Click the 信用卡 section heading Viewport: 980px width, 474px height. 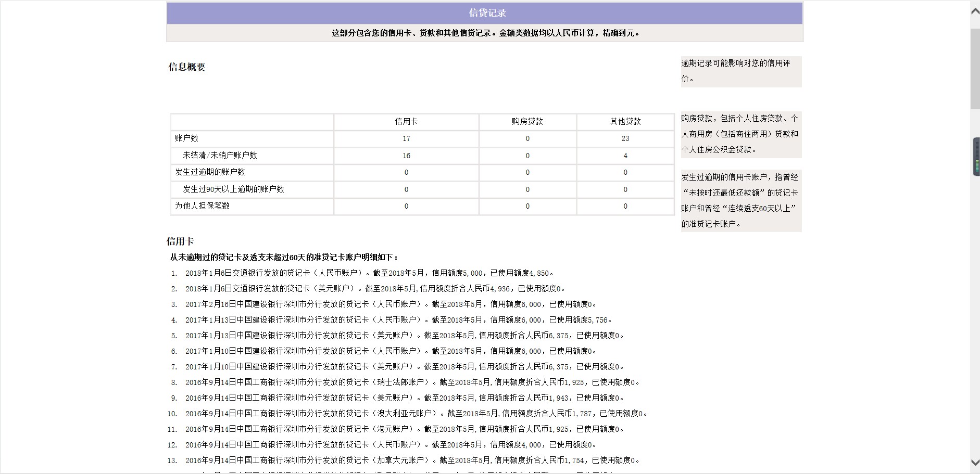[x=180, y=241]
